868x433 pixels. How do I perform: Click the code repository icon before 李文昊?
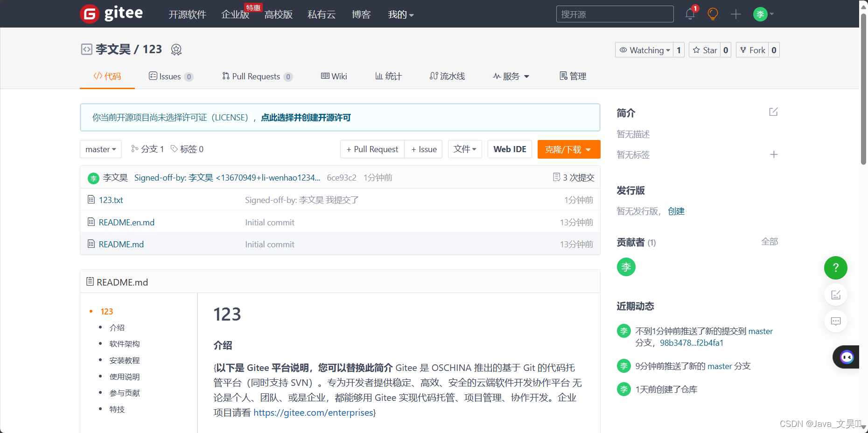point(86,49)
